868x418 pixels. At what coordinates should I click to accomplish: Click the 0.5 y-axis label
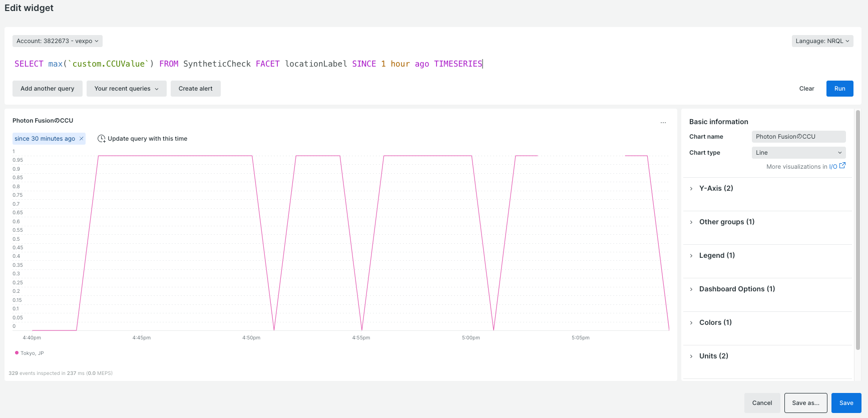[x=17, y=239]
